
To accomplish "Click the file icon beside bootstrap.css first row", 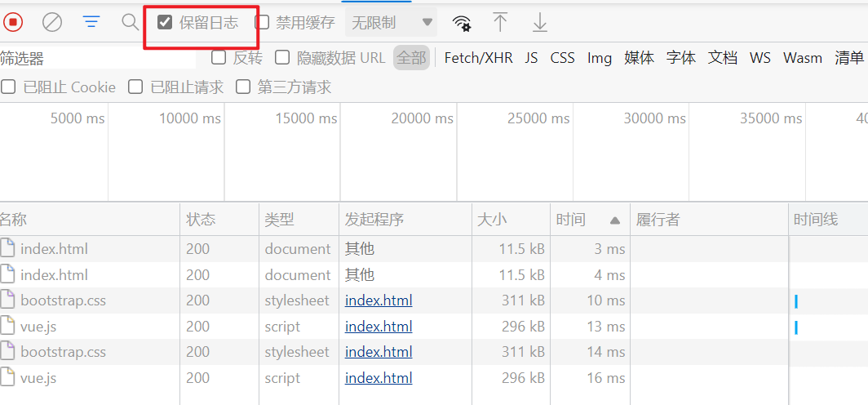I will tap(8, 300).
